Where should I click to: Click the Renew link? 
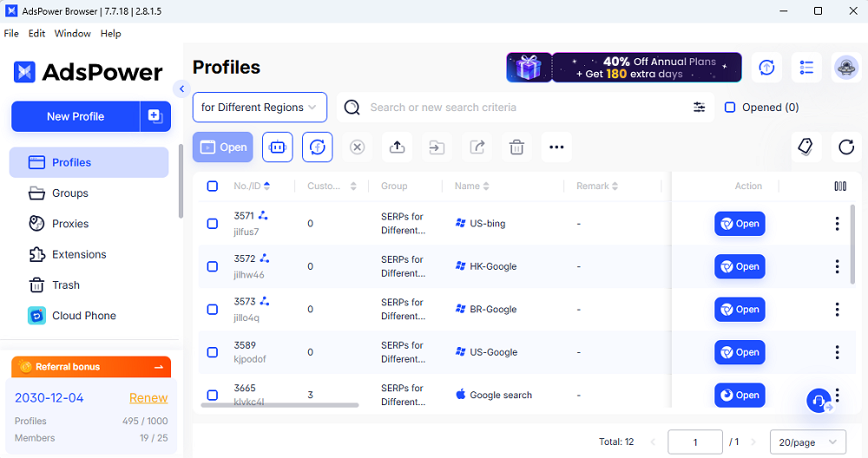[148, 397]
